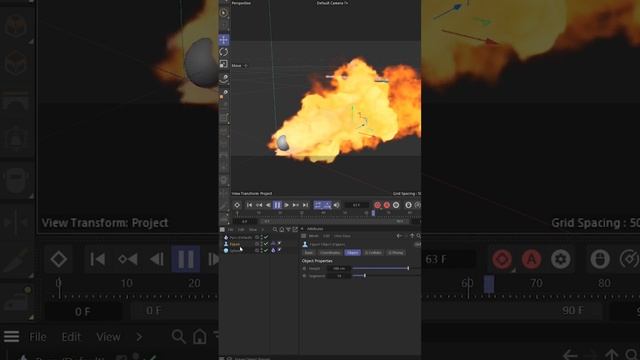This screenshot has height=360, width=640.
Task: Play forward in the center panel
Action: tap(287, 205)
